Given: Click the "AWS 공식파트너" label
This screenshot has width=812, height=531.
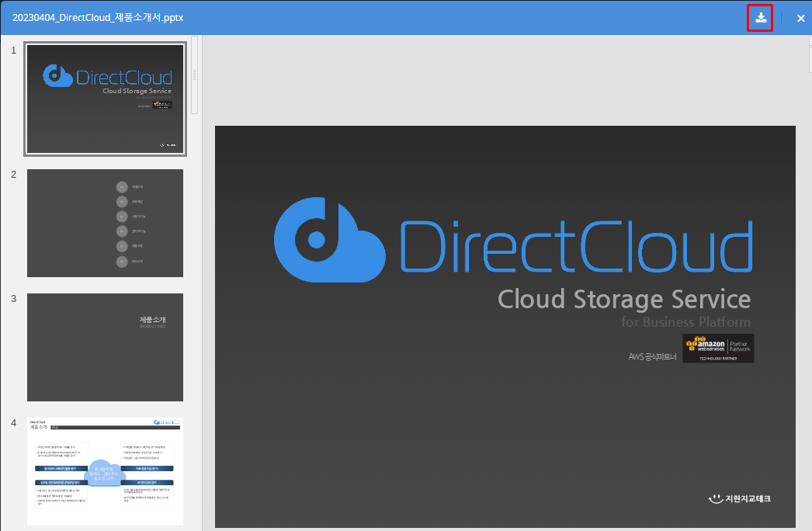Looking at the screenshot, I should (652, 357).
